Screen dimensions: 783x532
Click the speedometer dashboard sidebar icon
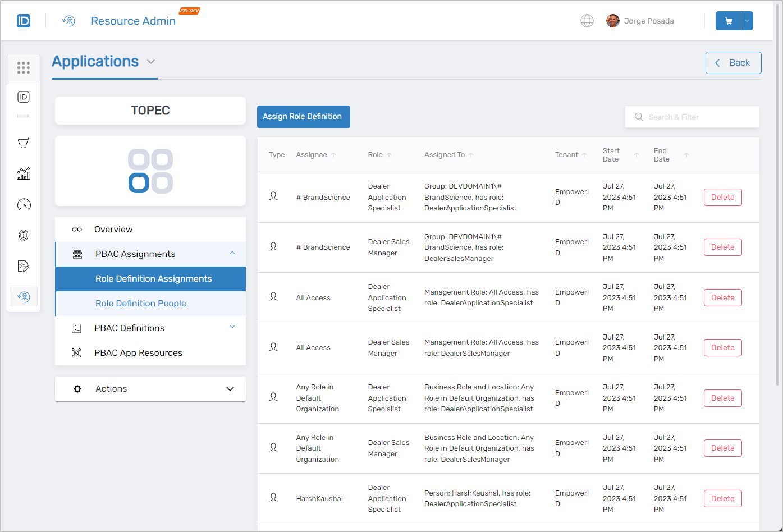pos(24,204)
